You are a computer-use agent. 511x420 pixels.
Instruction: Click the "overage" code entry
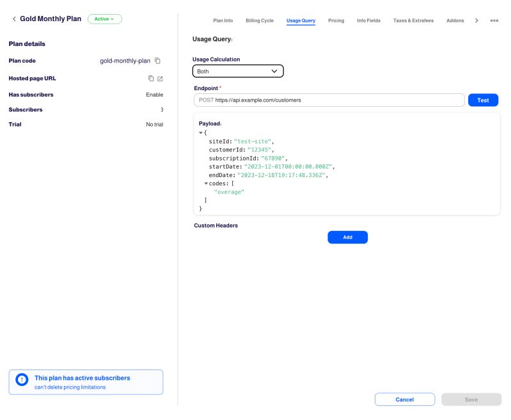(x=229, y=192)
